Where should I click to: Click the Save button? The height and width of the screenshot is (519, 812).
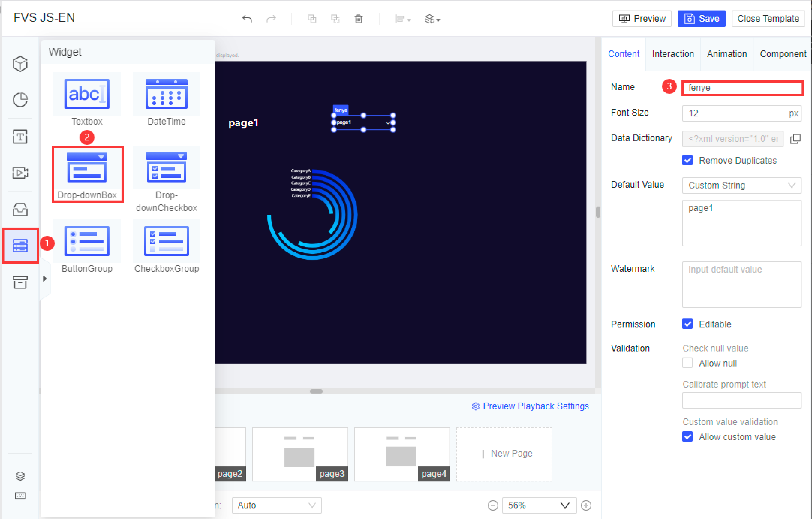(x=701, y=19)
